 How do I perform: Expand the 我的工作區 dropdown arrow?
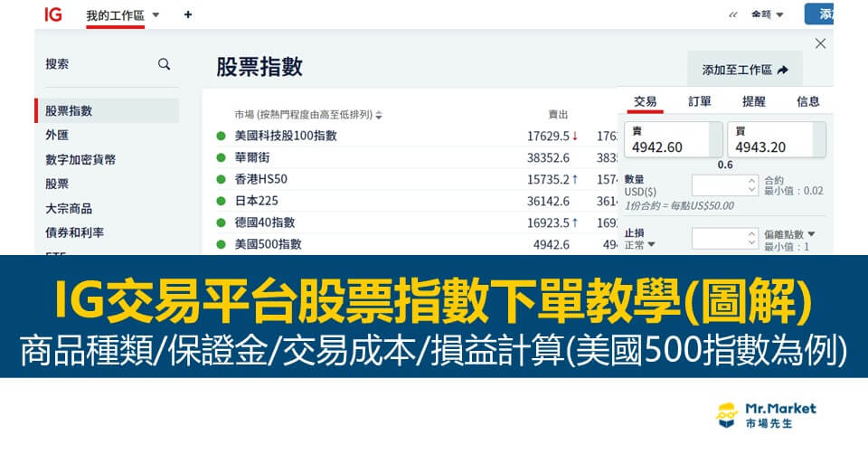pyautogui.click(x=156, y=15)
